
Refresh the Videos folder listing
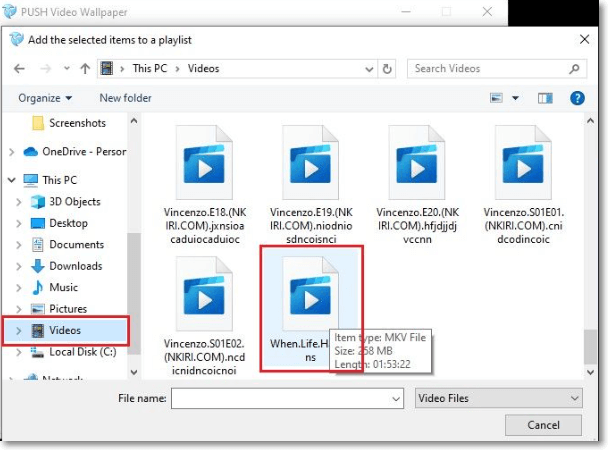pyautogui.click(x=387, y=69)
